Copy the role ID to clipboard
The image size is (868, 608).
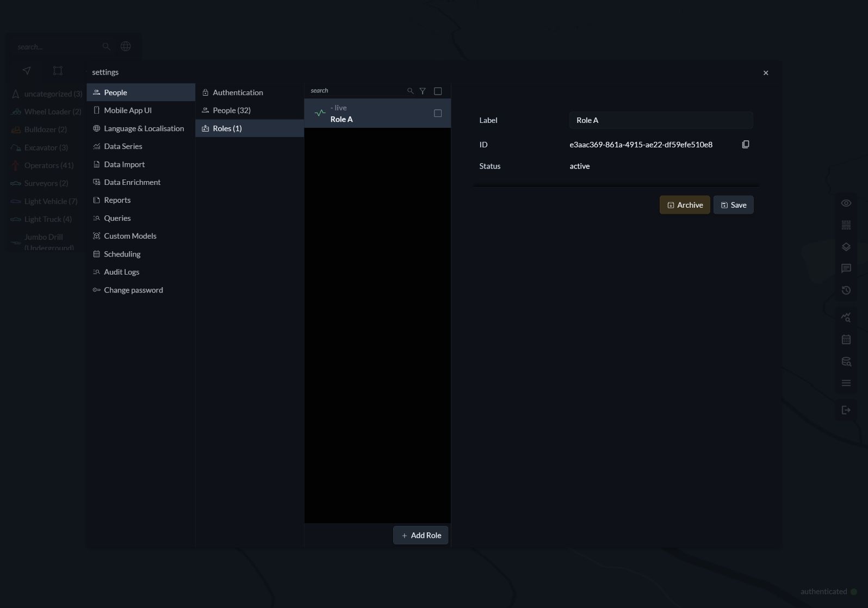click(x=746, y=144)
